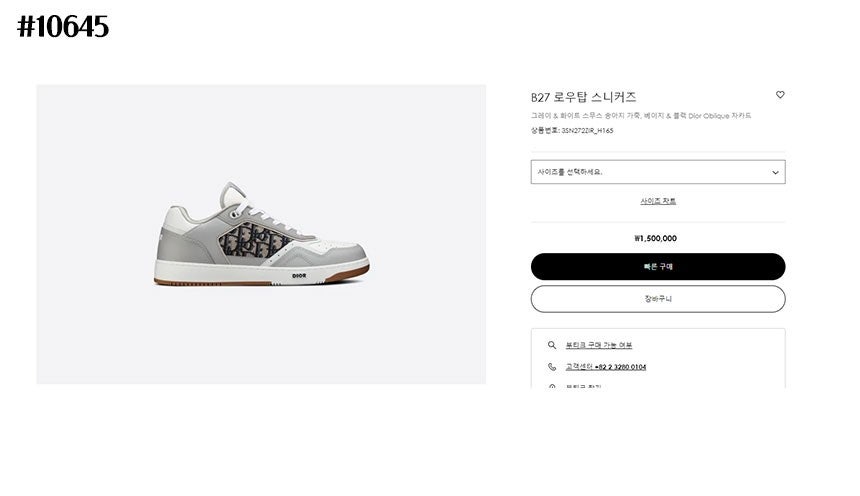Click the DIOR logo on the shoe sole
860x496 pixels.
[x=299, y=276]
